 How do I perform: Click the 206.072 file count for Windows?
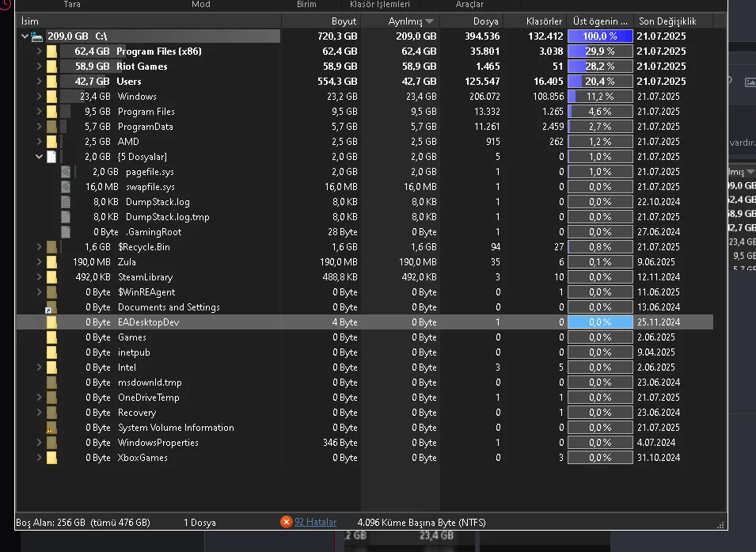(x=484, y=97)
